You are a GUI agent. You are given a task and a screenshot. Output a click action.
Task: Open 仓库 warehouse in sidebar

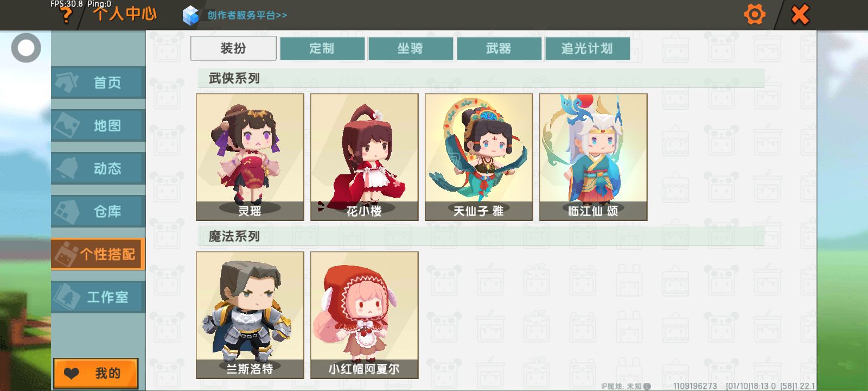point(98,211)
